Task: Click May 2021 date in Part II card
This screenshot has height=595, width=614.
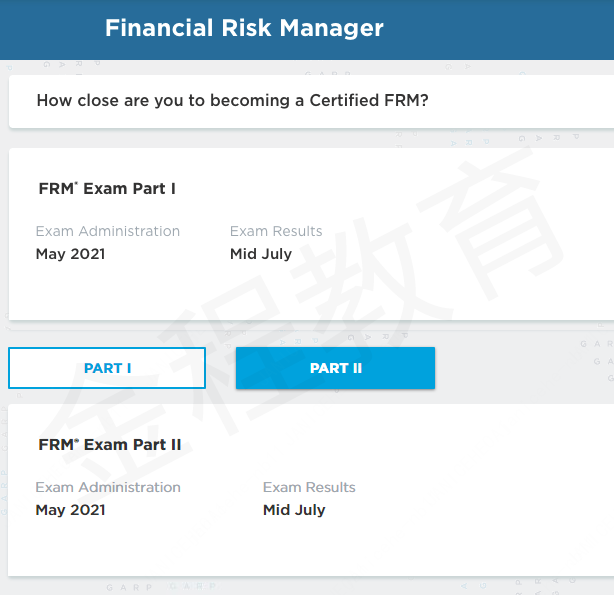Action: click(70, 510)
